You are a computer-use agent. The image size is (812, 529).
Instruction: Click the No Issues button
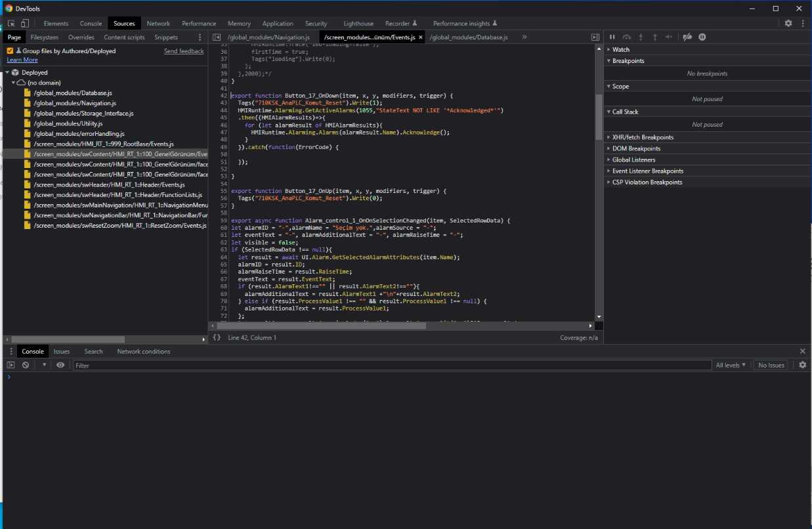pos(771,365)
